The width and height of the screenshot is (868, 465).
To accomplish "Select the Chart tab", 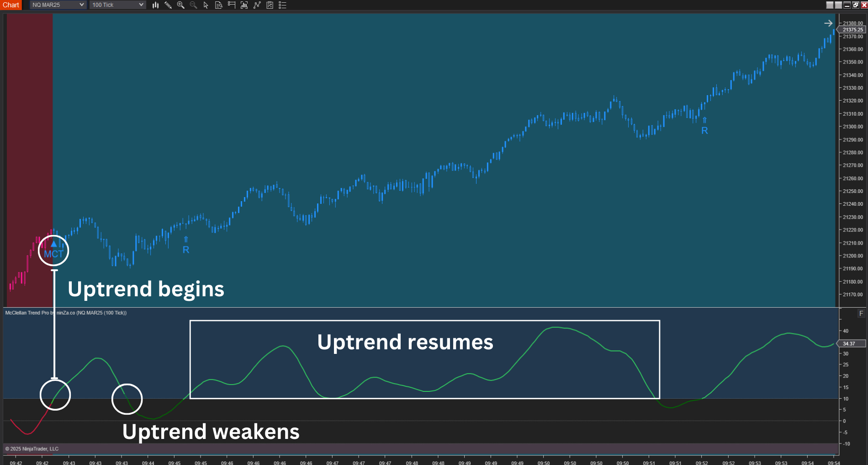I will click(x=11, y=5).
